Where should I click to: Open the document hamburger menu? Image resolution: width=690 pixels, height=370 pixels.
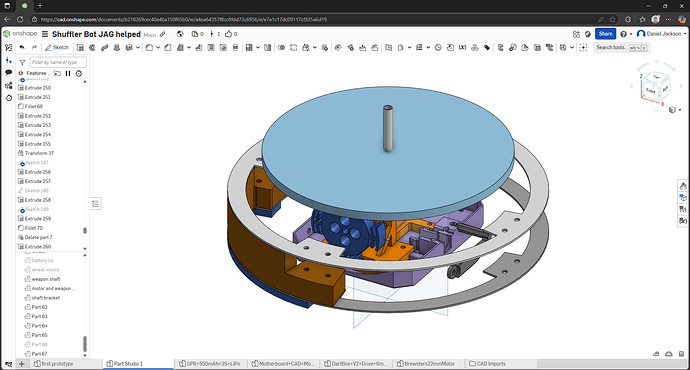coord(45,34)
